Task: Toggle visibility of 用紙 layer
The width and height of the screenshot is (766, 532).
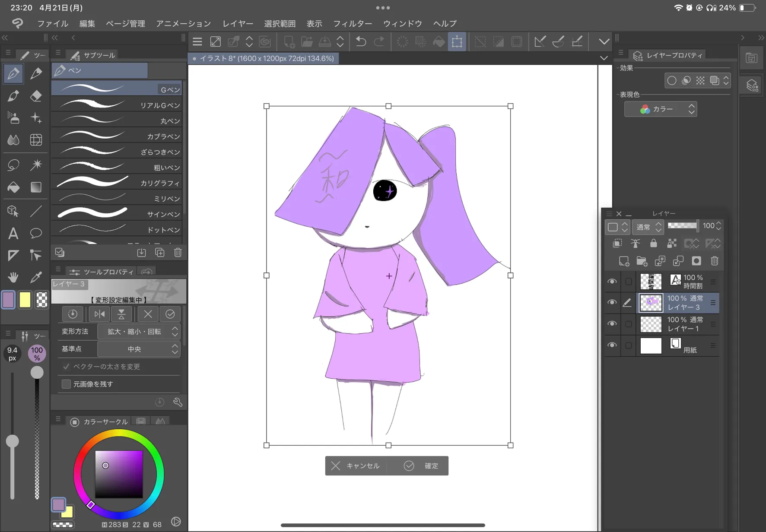Action: point(612,345)
